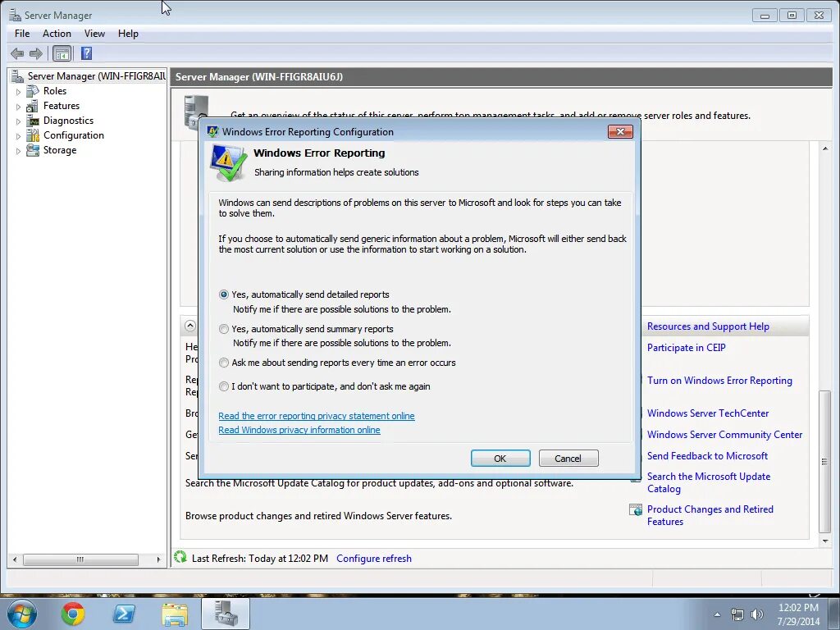Click 'Send Feedback to Microsoft' link
Screen dimensions: 840x630
click(x=707, y=456)
